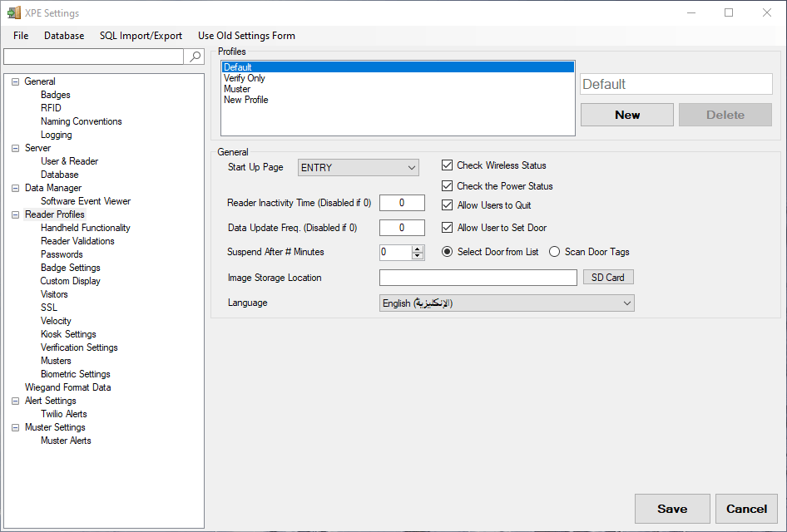The height and width of the screenshot is (532, 787).
Task: Open Twilio Alerts
Action: click(x=64, y=414)
